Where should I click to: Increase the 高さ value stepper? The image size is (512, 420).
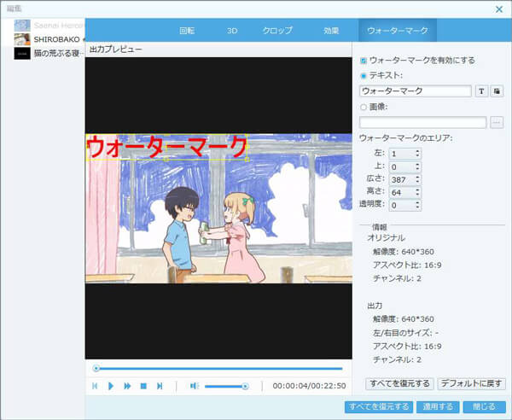point(417,190)
